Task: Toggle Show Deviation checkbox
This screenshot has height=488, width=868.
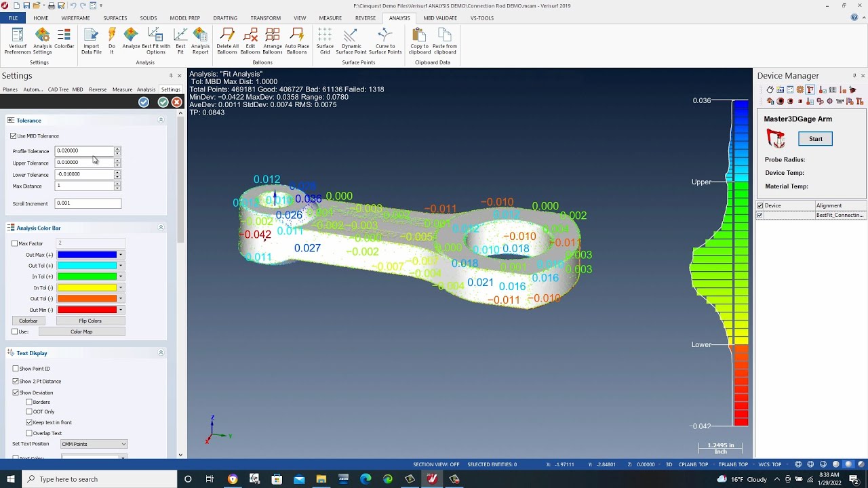Action: pos(16,392)
